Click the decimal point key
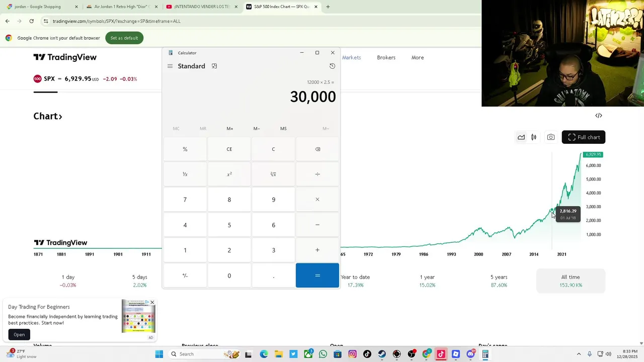This screenshot has height=362, width=644. pyautogui.click(x=273, y=276)
